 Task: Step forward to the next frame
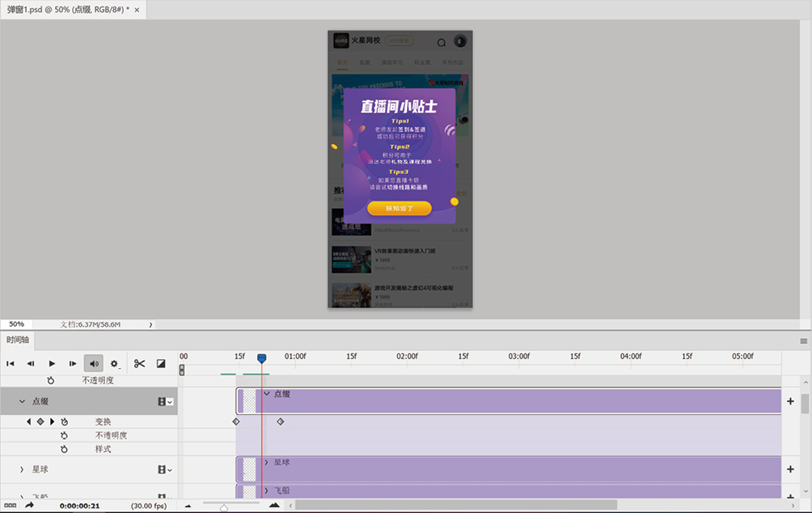[73, 364]
